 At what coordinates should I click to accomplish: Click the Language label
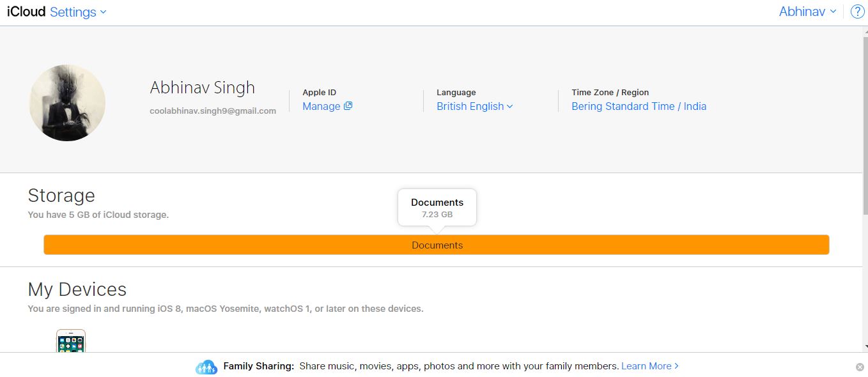click(x=456, y=92)
